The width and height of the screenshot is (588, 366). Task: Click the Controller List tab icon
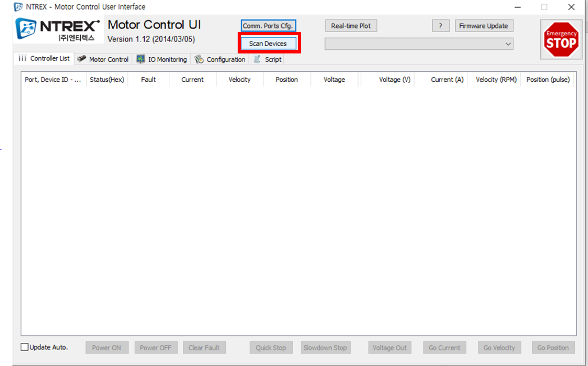tap(22, 58)
